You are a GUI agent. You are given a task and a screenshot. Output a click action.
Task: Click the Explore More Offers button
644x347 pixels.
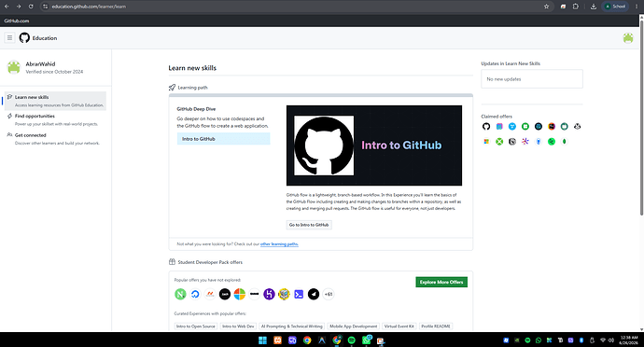(441, 282)
